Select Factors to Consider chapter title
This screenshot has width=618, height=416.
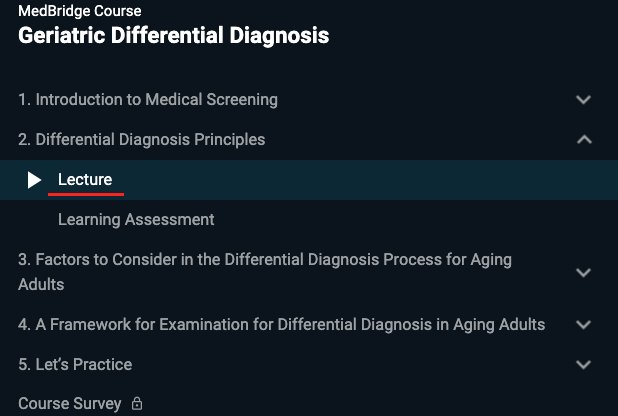(265, 272)
